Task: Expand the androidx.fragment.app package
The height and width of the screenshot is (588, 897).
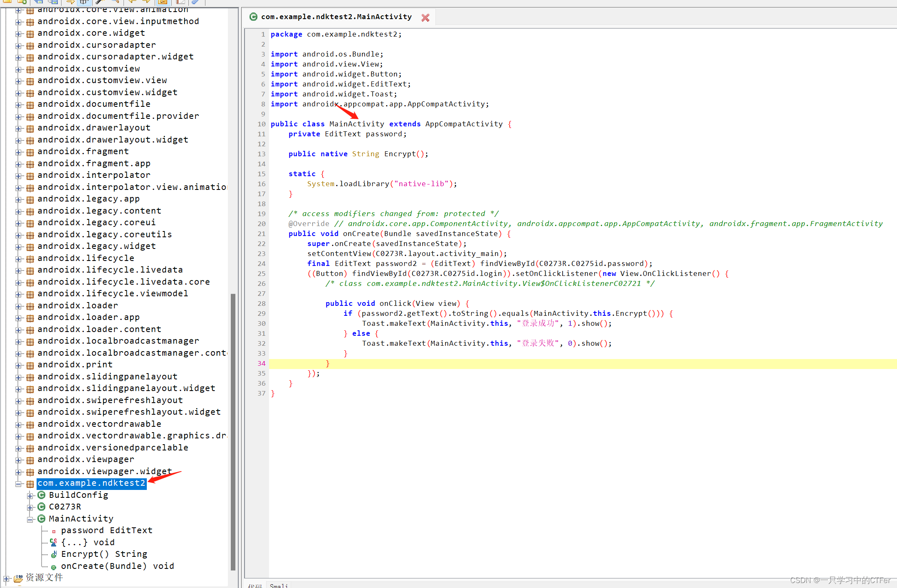Action: tap(18, 164)
